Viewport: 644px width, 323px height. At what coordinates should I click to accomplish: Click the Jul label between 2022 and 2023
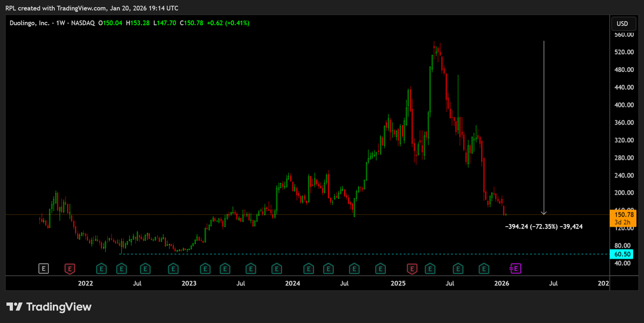(x=137, y=283)
